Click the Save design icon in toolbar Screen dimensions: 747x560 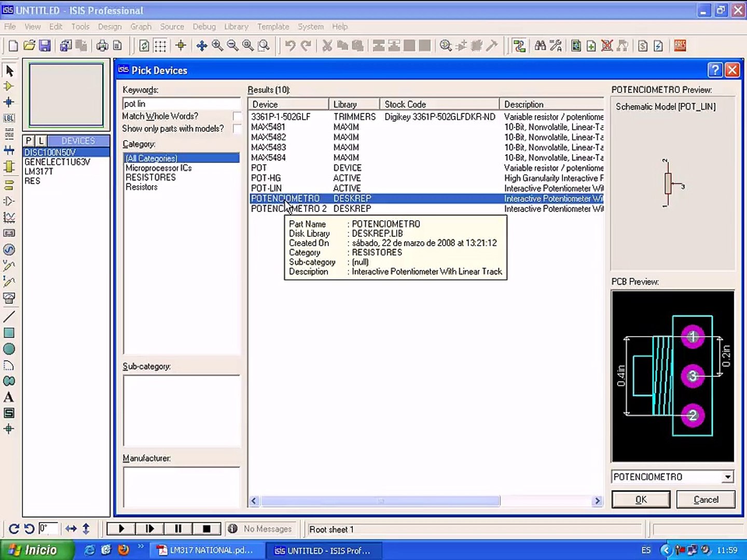[45, 46]
